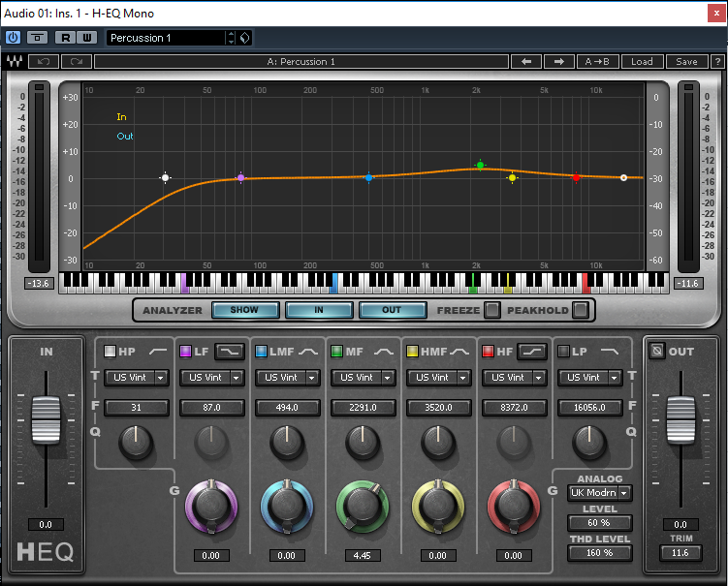Click the blue LMF gain knob
This screenshot has width=728, height=586.
point(287,507)
